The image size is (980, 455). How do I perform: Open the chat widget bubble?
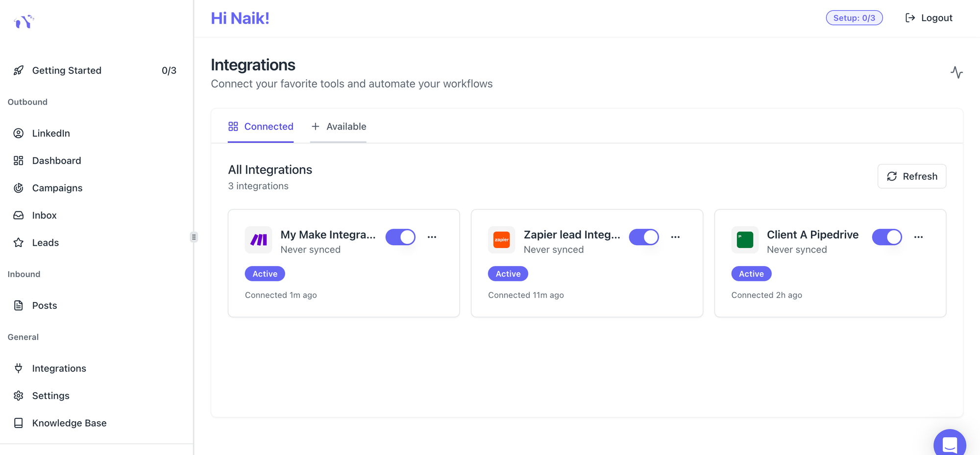(949, 444)
